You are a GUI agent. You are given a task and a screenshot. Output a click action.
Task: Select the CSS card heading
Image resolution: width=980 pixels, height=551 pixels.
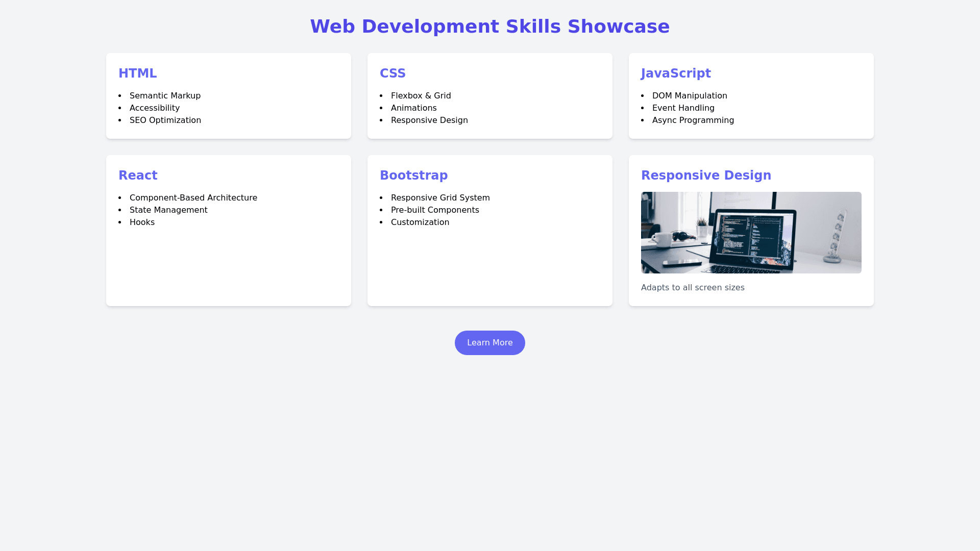[392, 73]
